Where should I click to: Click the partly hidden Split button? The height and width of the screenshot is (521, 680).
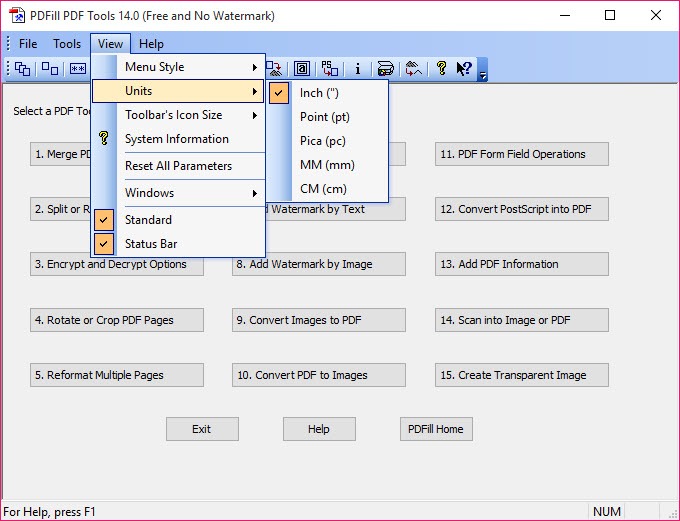(x=60, y=209)
